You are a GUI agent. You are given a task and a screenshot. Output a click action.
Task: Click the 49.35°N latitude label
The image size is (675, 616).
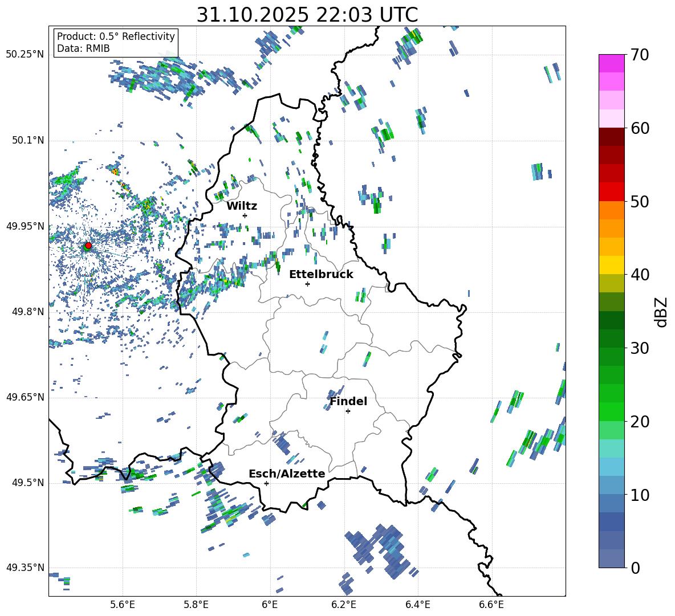pos(25,568)
